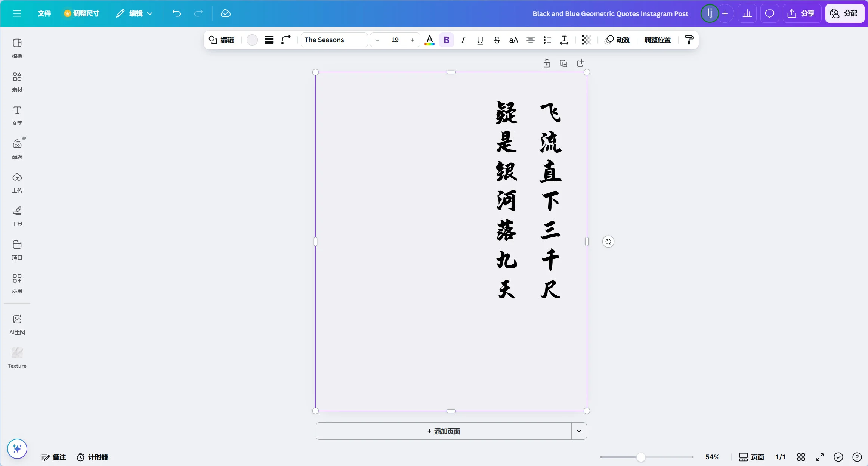Open corner rounding options
The height and width of the screenshot is (466, 868).
(x=286, y=40)
